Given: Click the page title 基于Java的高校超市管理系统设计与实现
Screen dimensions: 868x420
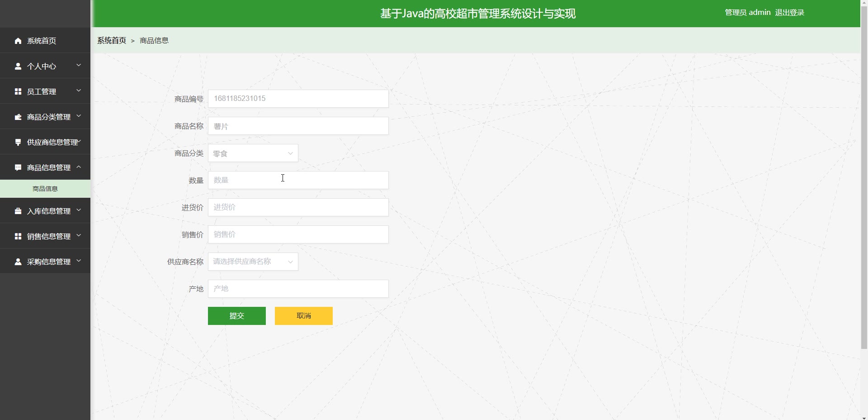Looking at the screenshot, I should click(x=478, y=14).
